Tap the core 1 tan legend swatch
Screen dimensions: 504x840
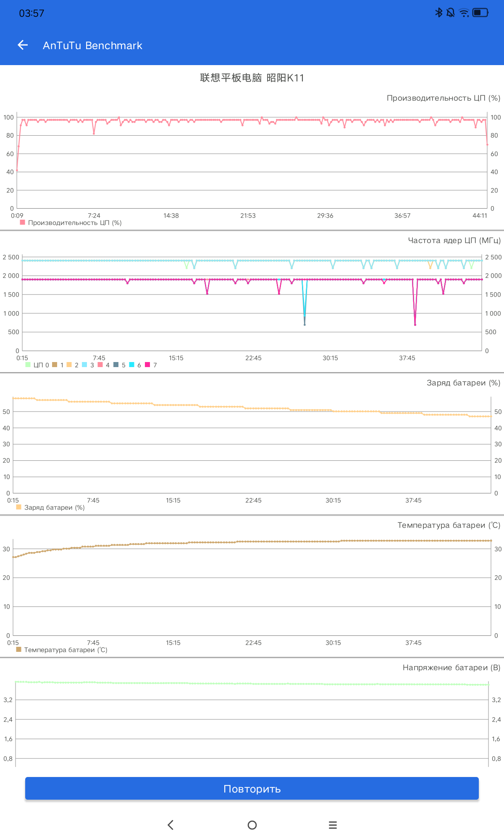[55, 365]
